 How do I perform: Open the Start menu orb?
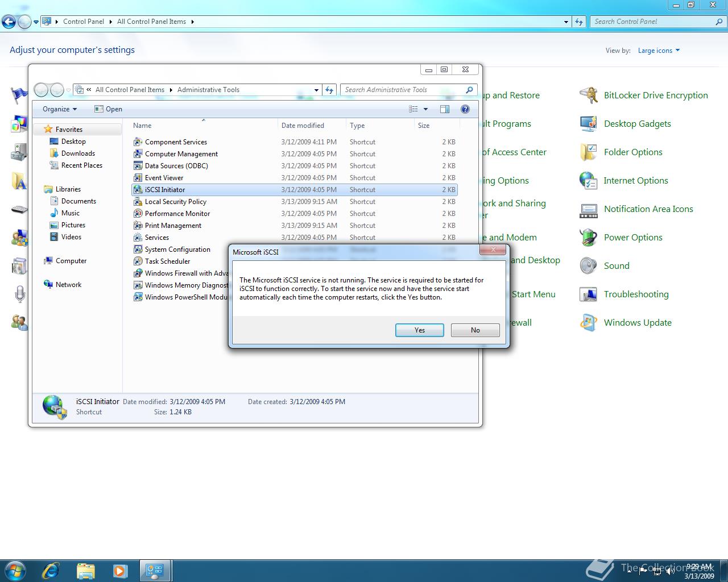pos(15,570)
